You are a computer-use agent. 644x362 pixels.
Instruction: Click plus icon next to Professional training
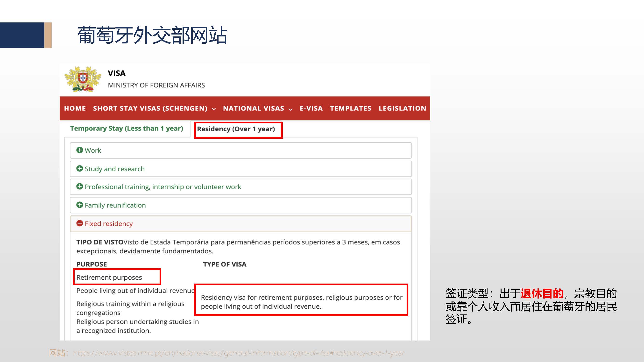coord(79,186)
